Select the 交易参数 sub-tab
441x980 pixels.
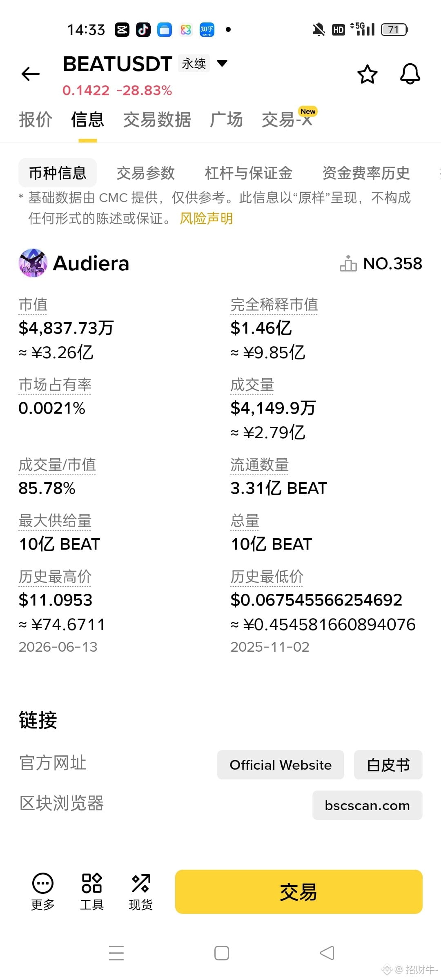tap(146, 173)
